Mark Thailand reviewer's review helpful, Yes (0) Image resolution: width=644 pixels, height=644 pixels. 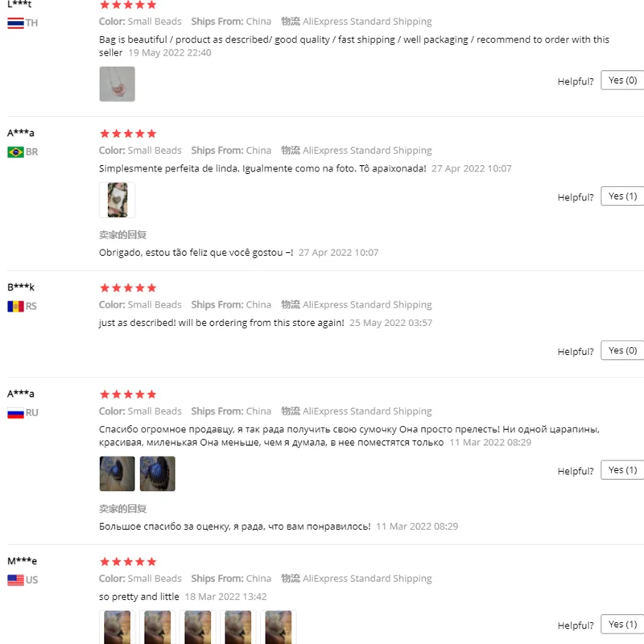622,80
